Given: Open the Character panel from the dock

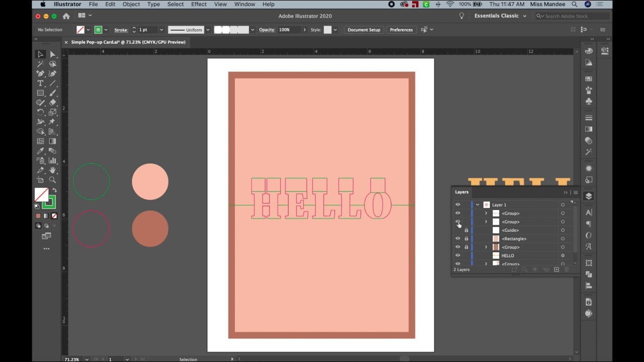Looking at the screenshot, I should pyautogui.click(x=589, y=213).
